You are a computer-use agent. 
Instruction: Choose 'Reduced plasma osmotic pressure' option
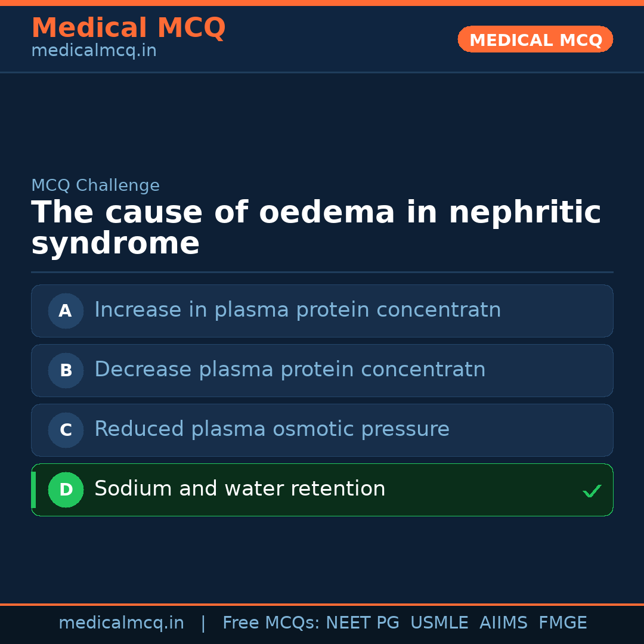click(272, 429)
